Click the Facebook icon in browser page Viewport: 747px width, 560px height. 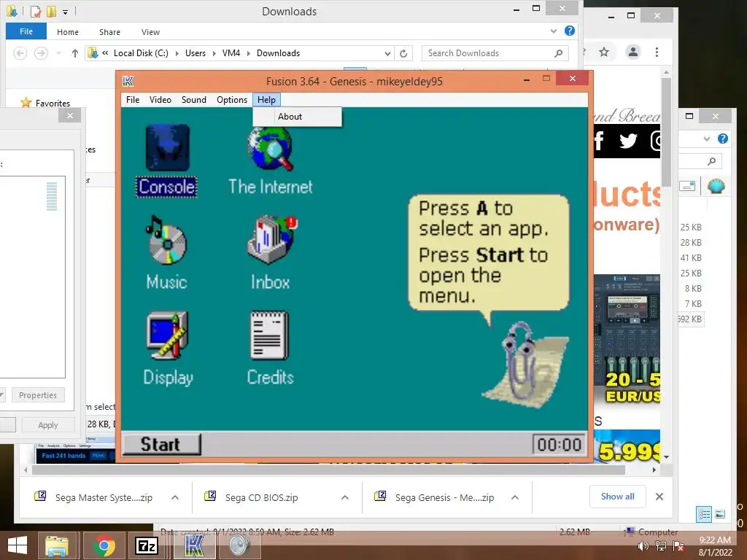coord(600,141)
